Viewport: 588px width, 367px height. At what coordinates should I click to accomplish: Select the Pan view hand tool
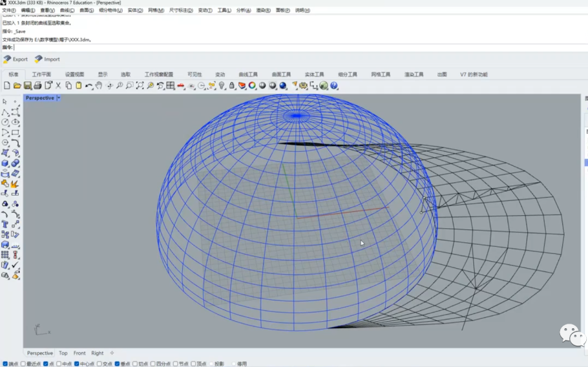99,85
